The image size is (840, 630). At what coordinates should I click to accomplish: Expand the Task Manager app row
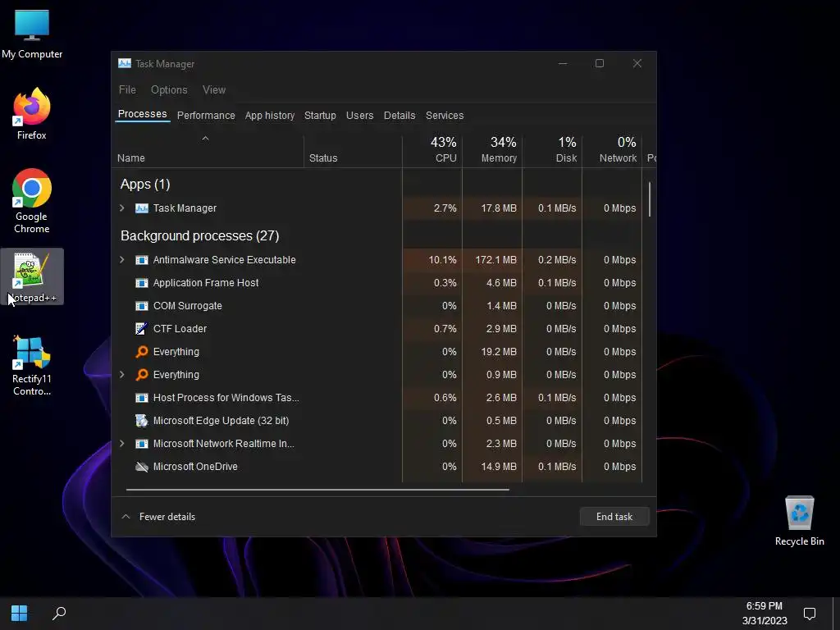(x=122, y=208)
